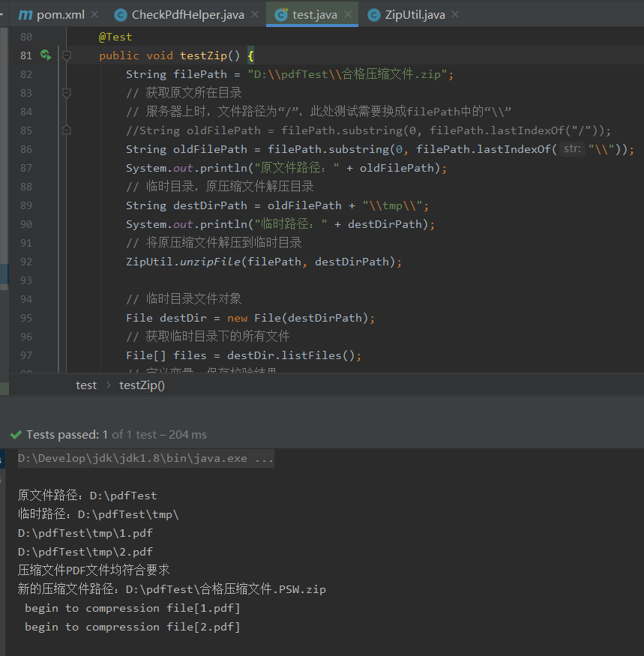Click the ZipUtil.java class icon
Image resolution: width=644 pixels, height=656 pixels.
coord(373,15)
